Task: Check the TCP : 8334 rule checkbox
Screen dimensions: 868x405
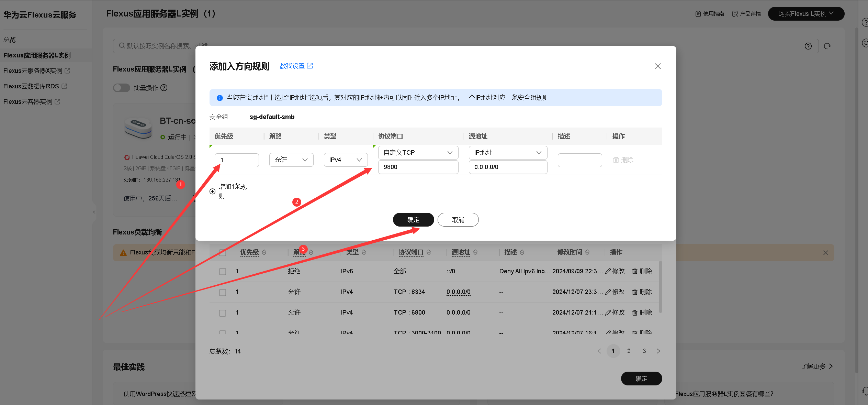Action: point(223,292)
